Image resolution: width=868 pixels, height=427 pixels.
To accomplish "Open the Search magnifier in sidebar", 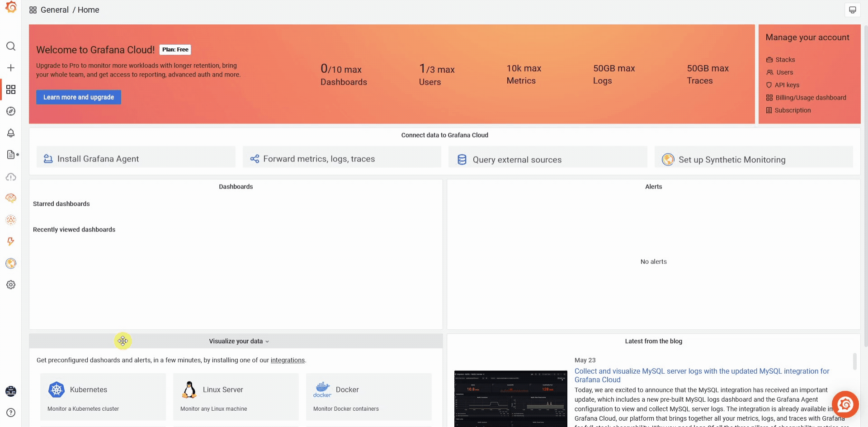I will click(11, 46).
